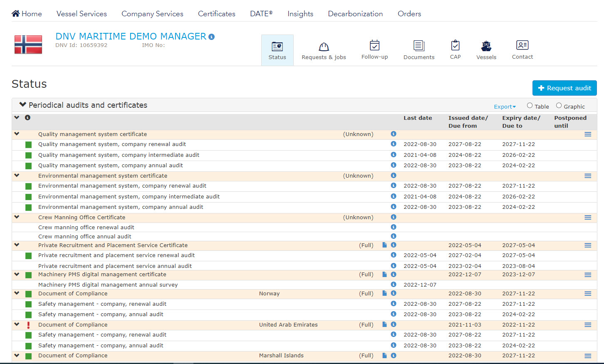This screenshot has width=604, height=364.
Task: Open the info icon on Crew Manning Office Certificate
Action: click(x=393, y=217)
